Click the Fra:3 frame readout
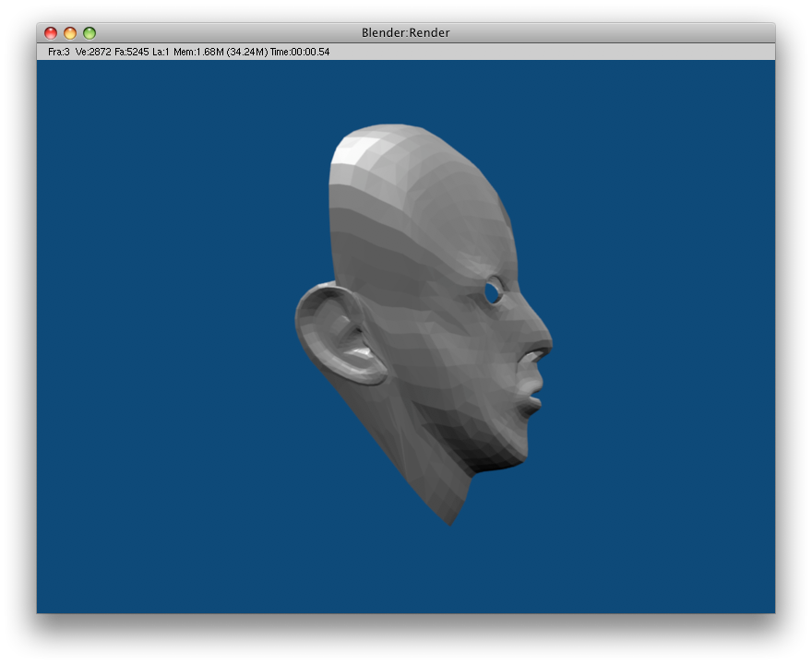The height and width of the screenshot is (664, 812). (59, 52)
